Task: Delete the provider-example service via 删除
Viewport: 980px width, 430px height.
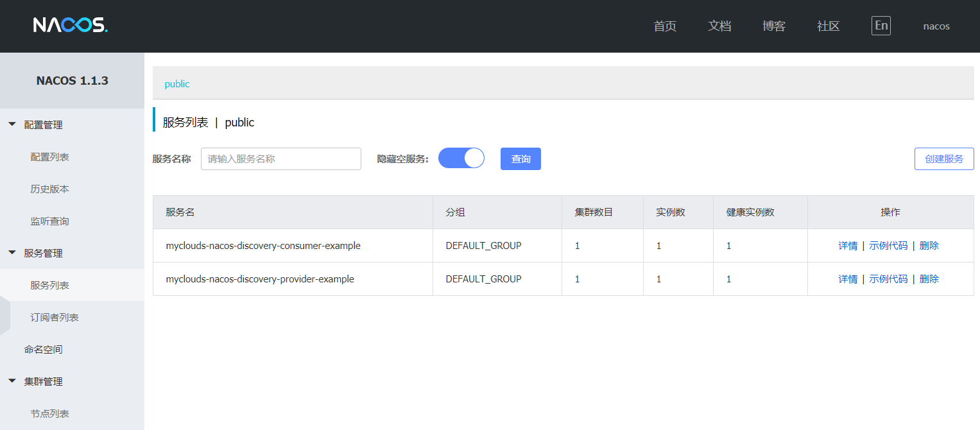Action: tap(929, 279)
